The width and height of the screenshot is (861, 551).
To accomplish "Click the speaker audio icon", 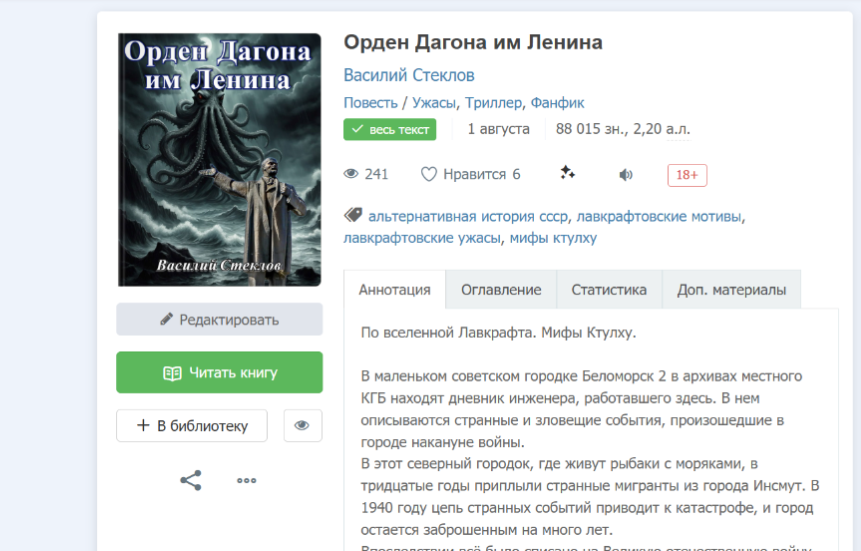I will 625,175.
